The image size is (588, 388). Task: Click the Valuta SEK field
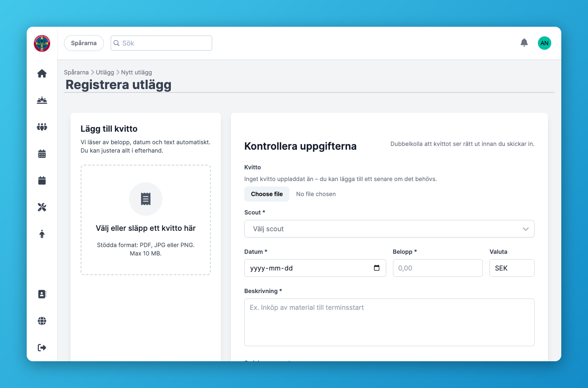point(512,268)
